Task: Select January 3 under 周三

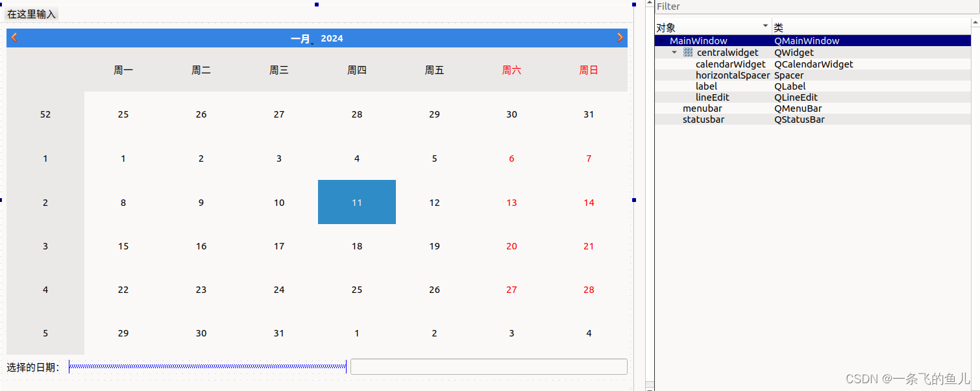Action: tap(279, 158)
